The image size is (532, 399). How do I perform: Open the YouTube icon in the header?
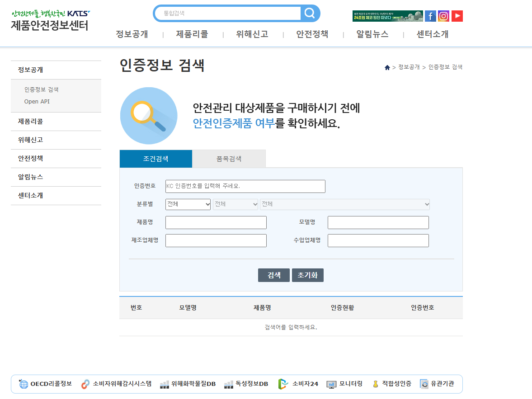tap(457, 16)
